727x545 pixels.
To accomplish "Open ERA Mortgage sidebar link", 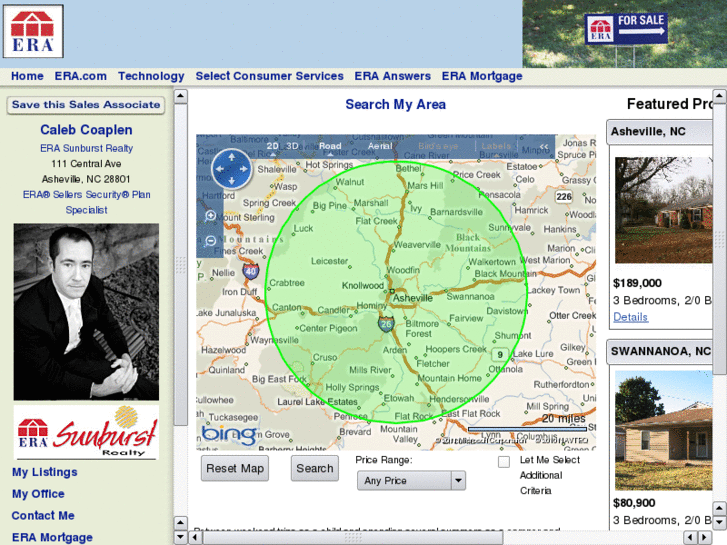I will pos(52,538).
